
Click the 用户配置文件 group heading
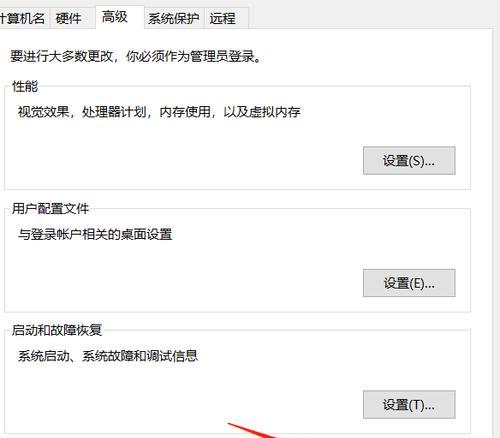50,209
